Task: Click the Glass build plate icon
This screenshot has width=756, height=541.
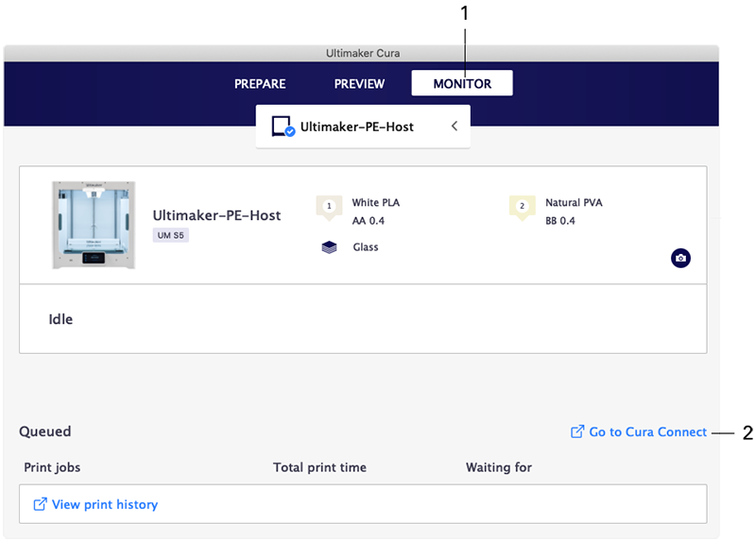Action: 329,247
